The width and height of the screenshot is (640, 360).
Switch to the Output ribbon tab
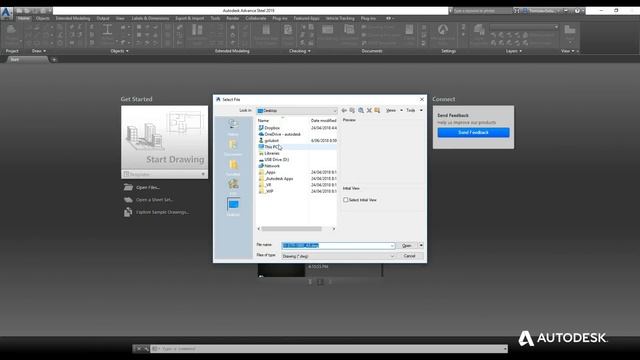pos(103,18)
